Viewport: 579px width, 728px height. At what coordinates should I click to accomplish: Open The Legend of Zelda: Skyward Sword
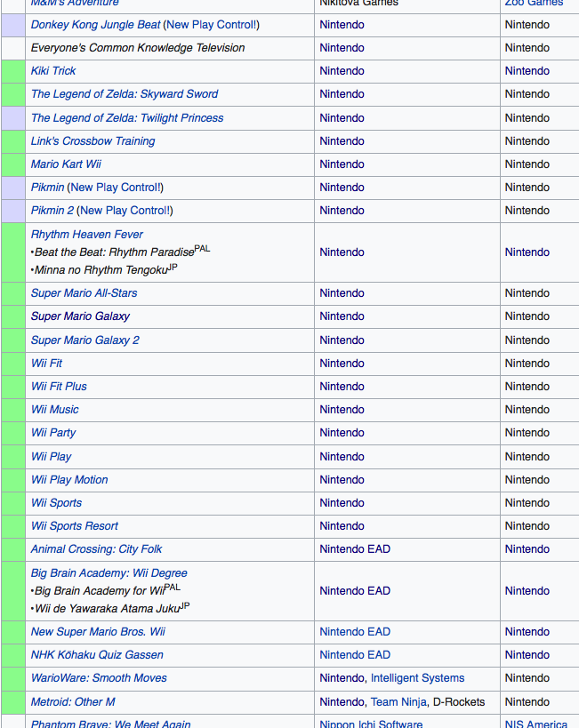point(124,94)
